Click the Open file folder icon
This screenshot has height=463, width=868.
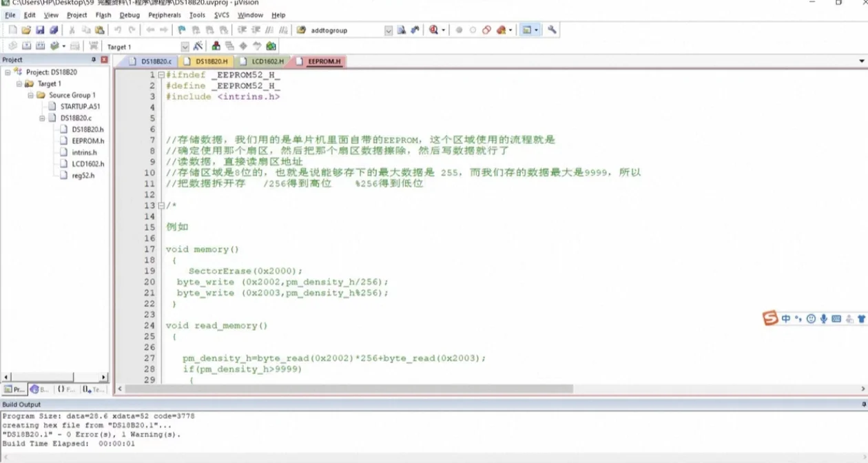pyautogui.click(x=26, y=30)
